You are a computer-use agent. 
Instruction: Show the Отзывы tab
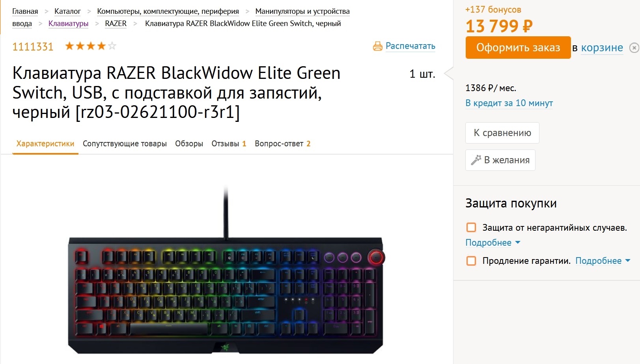pyautogui.click(x=229, y=144)
